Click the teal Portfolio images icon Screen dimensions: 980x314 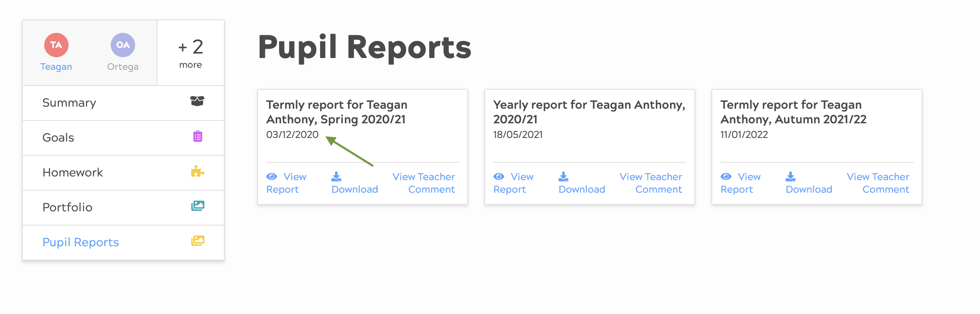[198, 206]
